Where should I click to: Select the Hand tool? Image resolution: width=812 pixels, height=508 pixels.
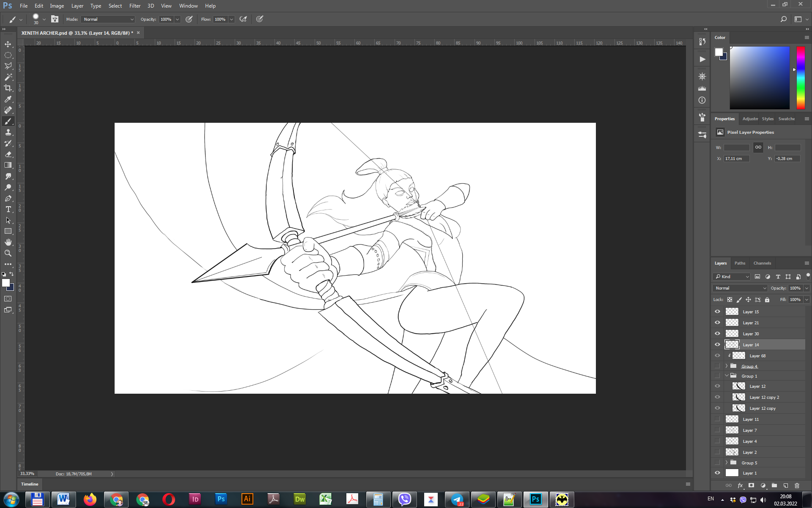(8, 242)
